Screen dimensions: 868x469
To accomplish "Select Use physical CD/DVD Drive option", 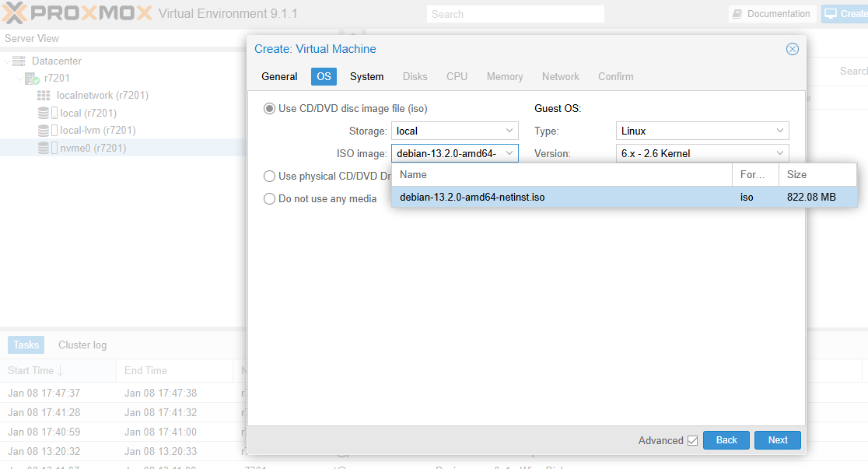I will [x=269, y=177].
